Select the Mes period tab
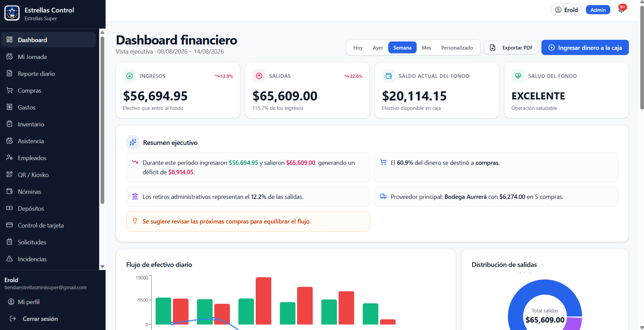This screenshot has height=330, width=644. coord(426,48)
